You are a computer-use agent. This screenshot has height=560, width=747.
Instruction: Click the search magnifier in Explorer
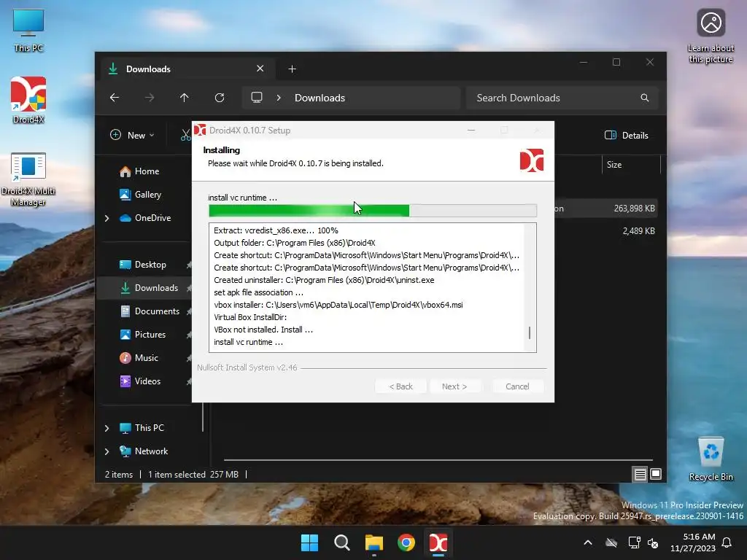[645, 98]
